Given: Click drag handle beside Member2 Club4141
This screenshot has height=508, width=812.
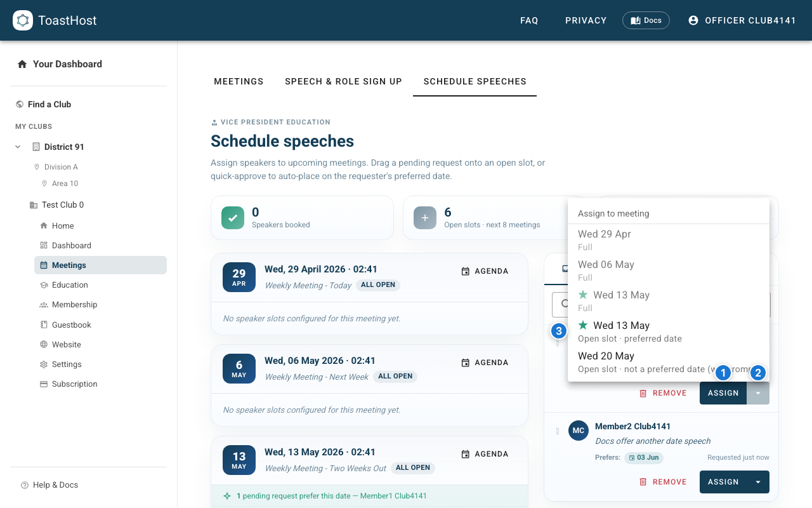Looking at the screenshot, I should pos(558,431).
